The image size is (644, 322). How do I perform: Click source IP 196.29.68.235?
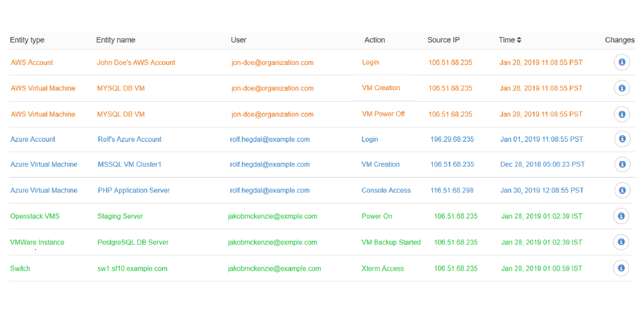point(452,139)
